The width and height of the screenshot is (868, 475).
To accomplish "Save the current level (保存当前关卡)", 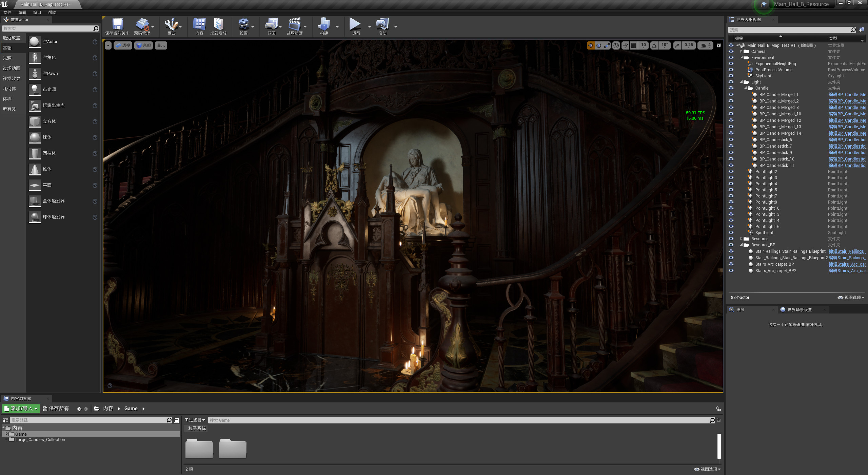I will click(117, 26).
